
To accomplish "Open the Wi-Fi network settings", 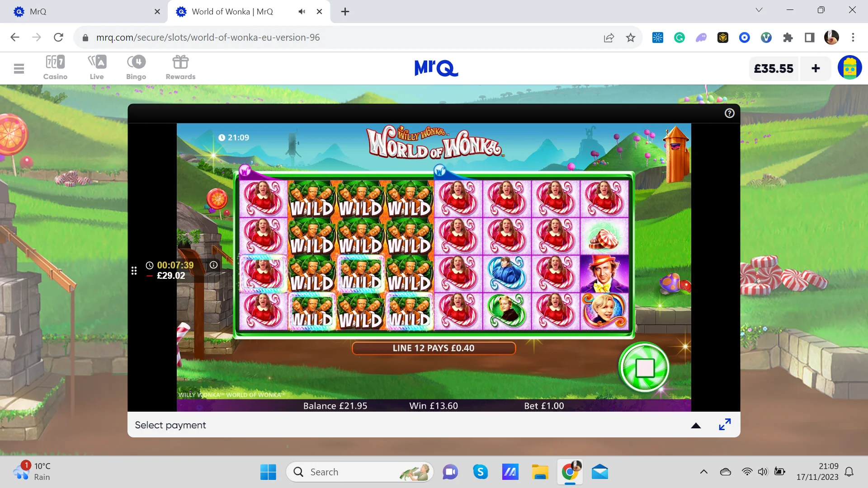I will tap(747, 472).
